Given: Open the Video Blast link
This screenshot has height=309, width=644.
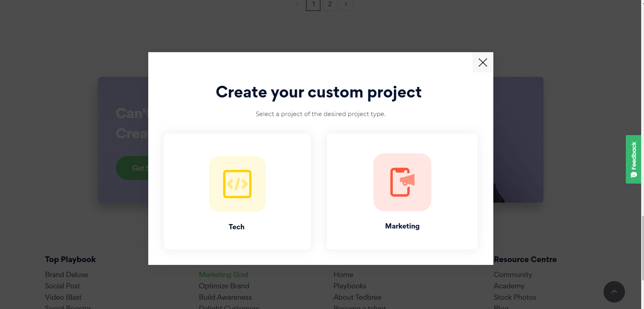Looking at the screenshot, I should click(63, 297).
